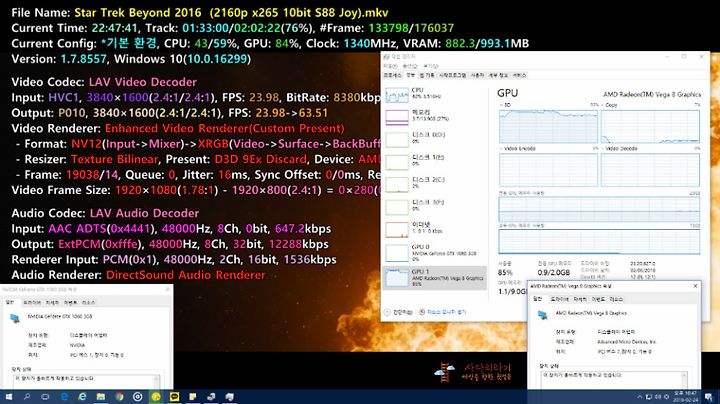Launch Microsoft Edge from the taskbar
The image size is (720, 404).
pyautogui.click(x=64, y=397)
